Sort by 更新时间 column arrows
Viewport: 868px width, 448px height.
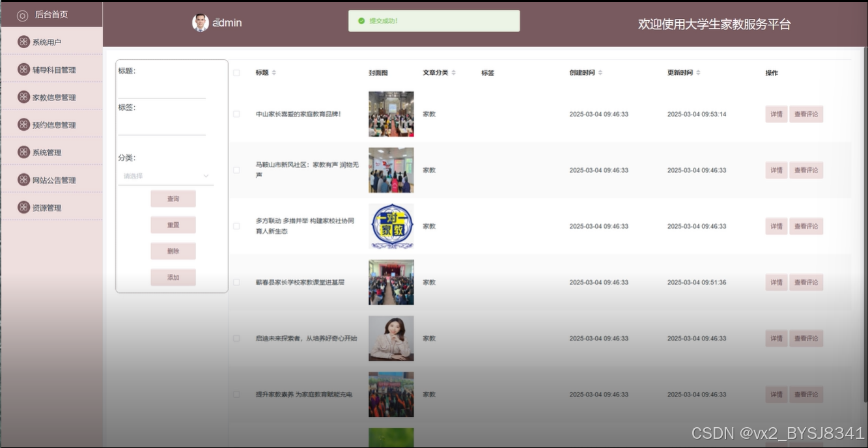pyautogui.click(x=698, y=73)
